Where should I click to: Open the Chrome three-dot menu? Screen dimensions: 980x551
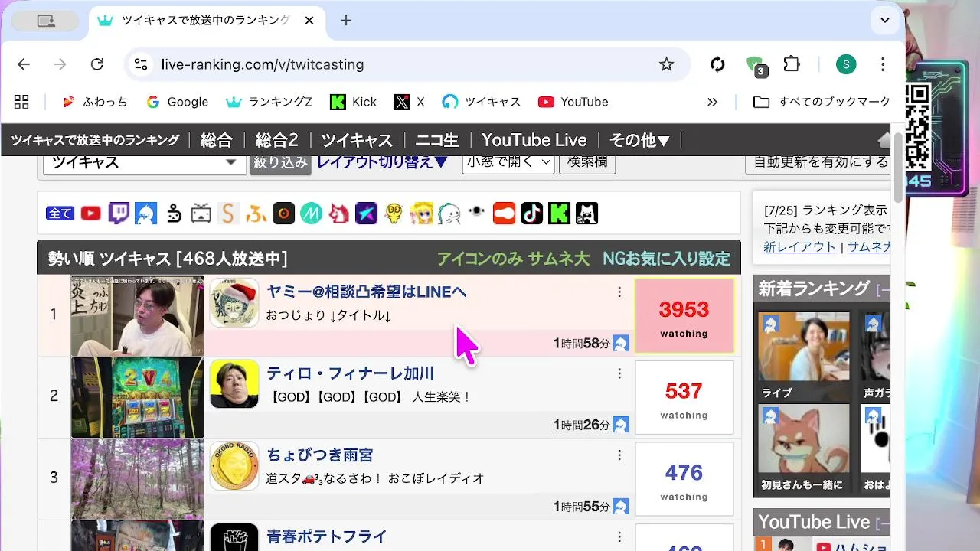coord(883,64)
